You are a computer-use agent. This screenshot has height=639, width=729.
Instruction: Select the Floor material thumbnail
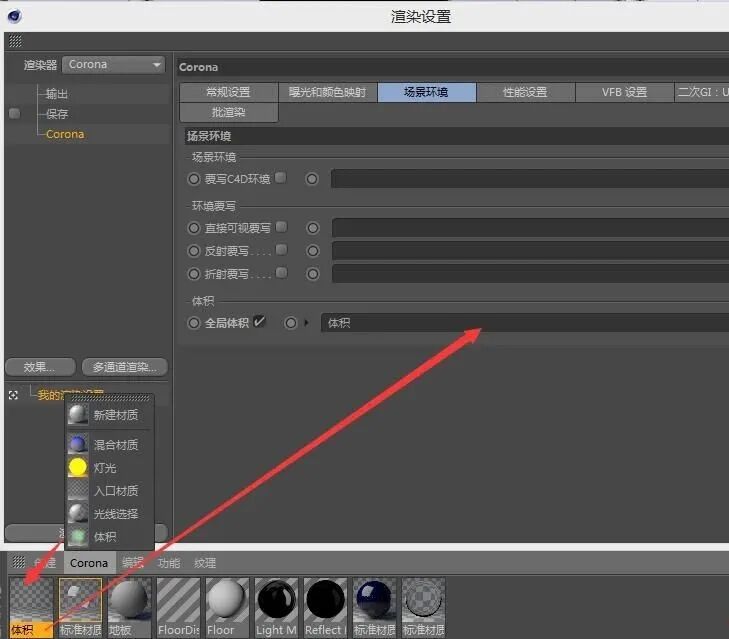227,607
